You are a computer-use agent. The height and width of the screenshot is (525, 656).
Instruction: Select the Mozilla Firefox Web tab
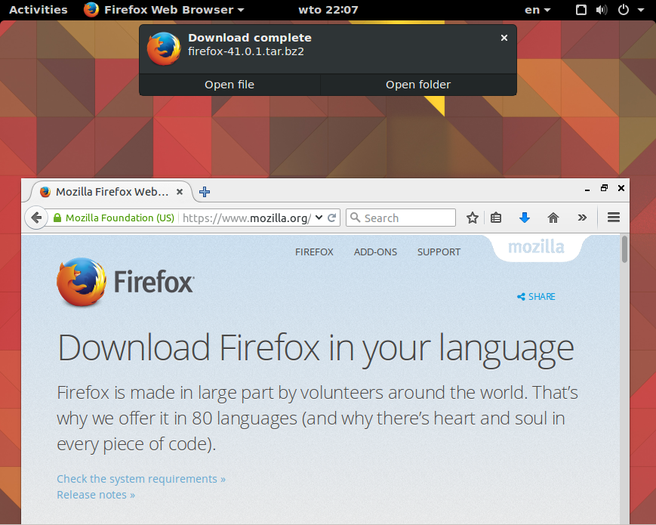tap(111, 192)
